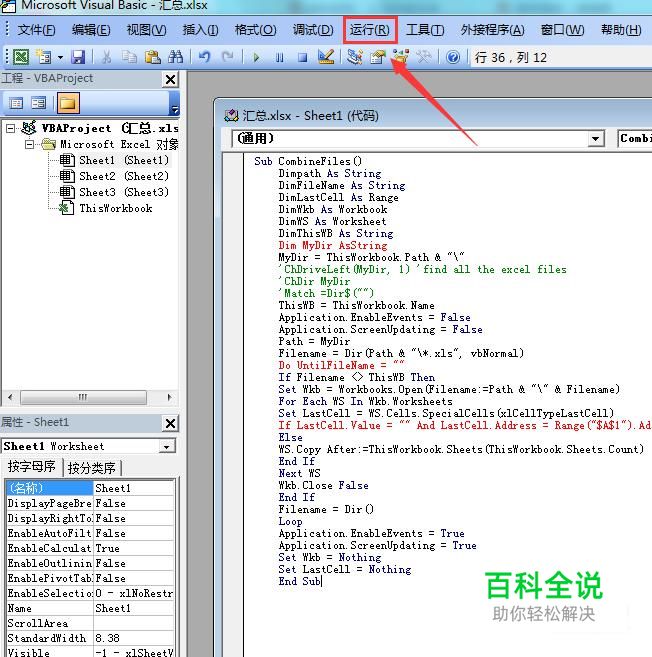Click the View Object icon in project panel
Screen dimensions: 652x657
39,103
